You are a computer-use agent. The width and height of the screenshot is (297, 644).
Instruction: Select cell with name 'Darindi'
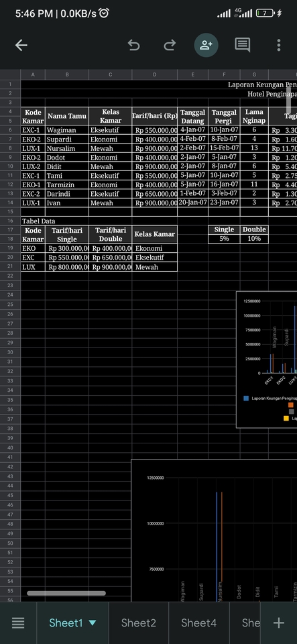67,194
